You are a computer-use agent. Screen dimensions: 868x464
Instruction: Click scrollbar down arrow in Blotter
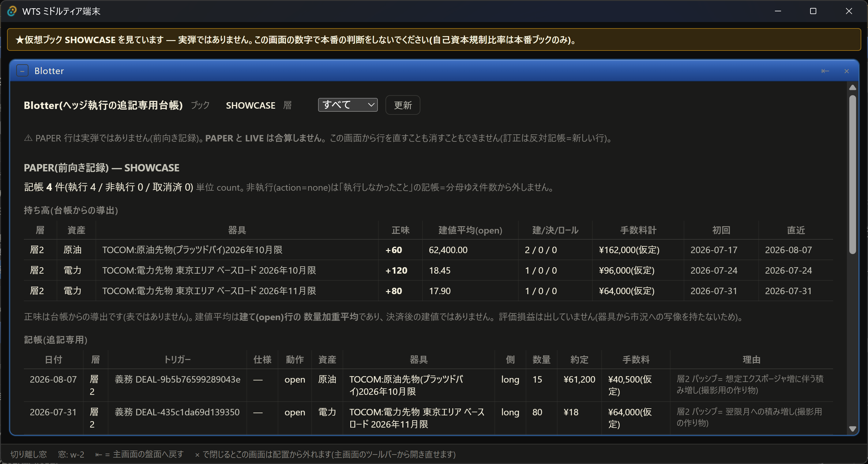(x=852, y=428)
